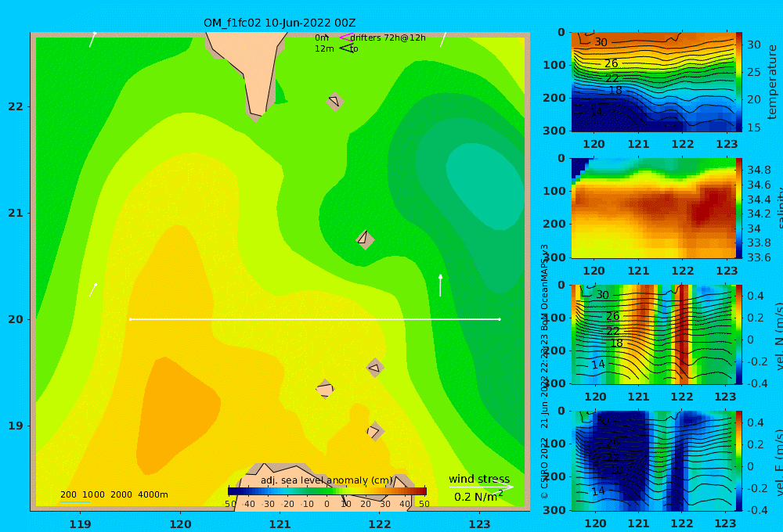Viewport: 783px width, 532px height.
Task: Click longitude label 121 on main map axis
Action: [280, 524]
